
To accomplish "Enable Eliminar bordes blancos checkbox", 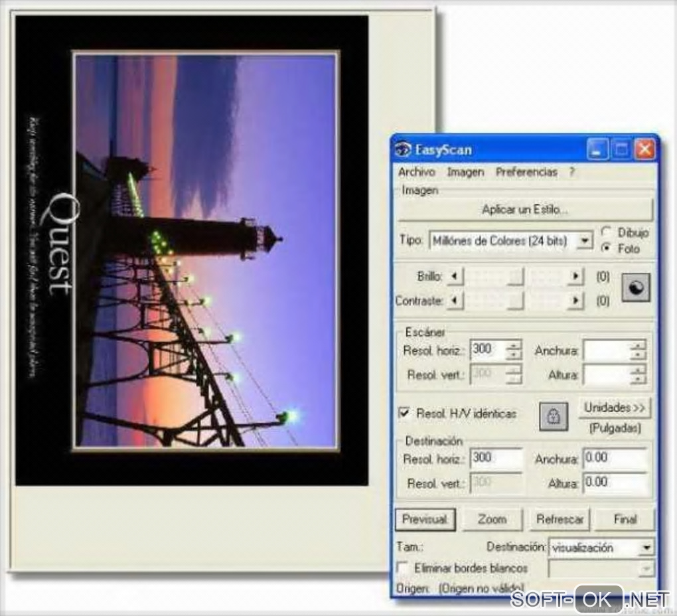I will 402,568.
